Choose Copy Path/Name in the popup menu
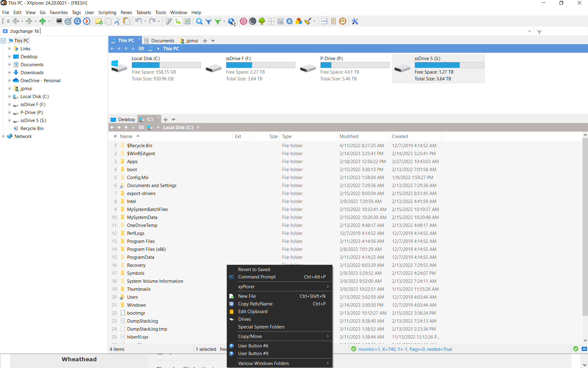Image resolution: width=588 pixels, height=368 pixels. pyautogui.click(x=279, y=304)
